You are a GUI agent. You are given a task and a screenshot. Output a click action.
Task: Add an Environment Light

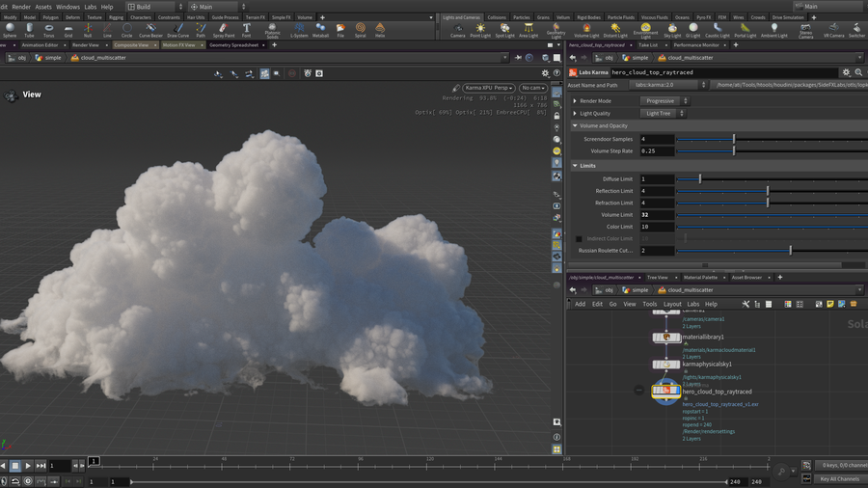(x=645, y=30)
